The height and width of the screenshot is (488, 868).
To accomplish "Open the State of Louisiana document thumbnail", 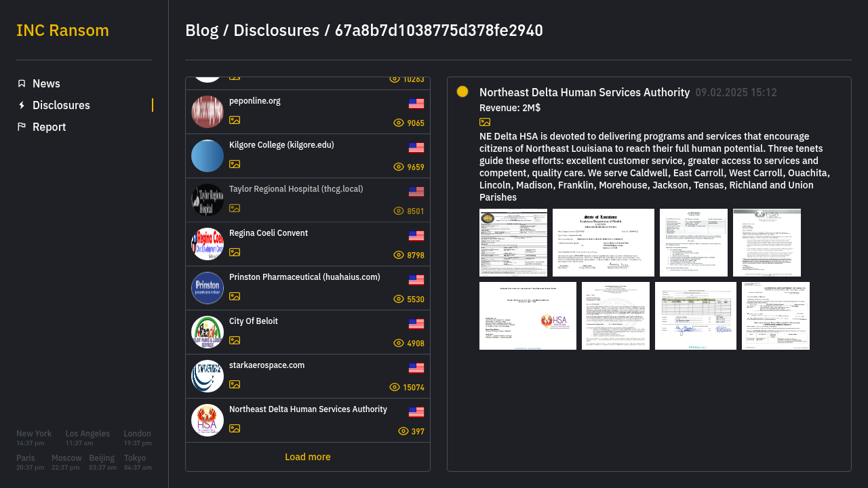I will [604, 243].
